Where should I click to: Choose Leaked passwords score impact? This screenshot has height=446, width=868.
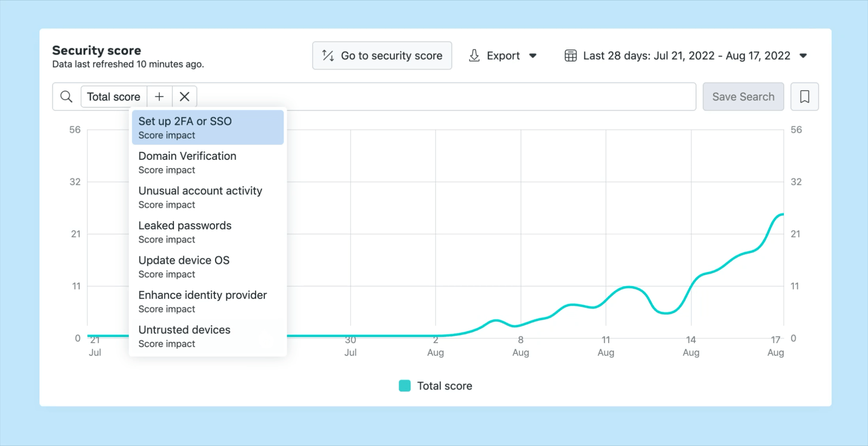[208, 232]
